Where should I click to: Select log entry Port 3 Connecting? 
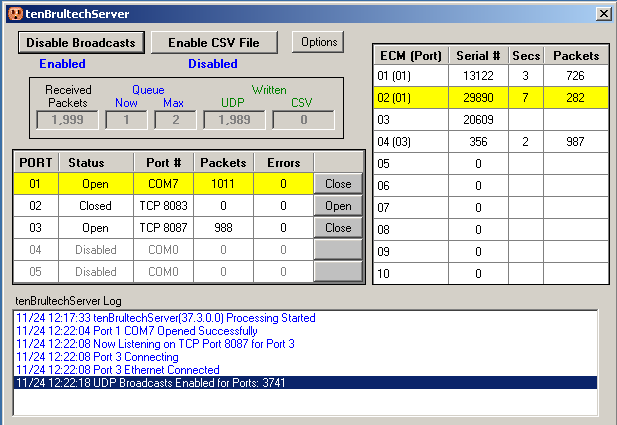(x=305, y=357)
